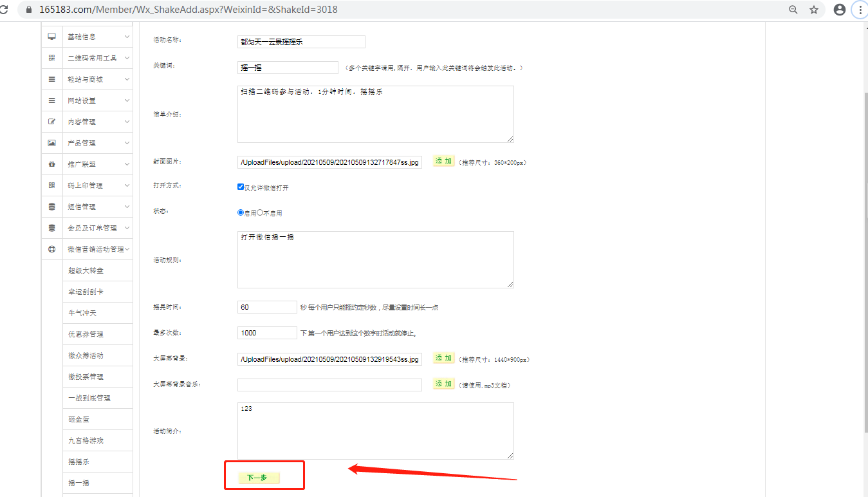Viewport: 868px width, 497px height.
Task: Click the lifebuoy icon beside 微信营销活动管理
Action: [52, 249]
